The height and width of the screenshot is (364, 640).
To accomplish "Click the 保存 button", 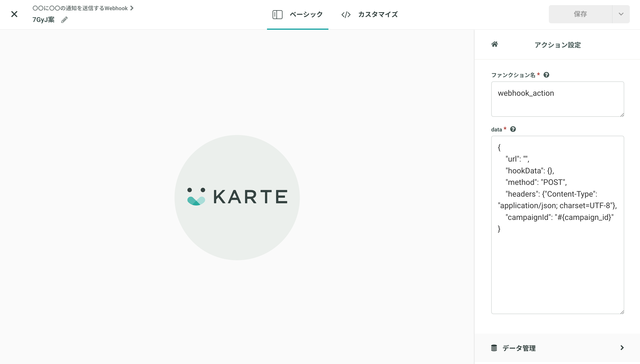I will [x=580, y=14].
